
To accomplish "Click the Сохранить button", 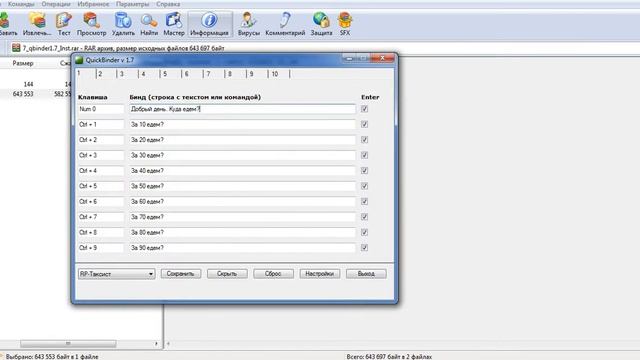I will tap(180, 273).
